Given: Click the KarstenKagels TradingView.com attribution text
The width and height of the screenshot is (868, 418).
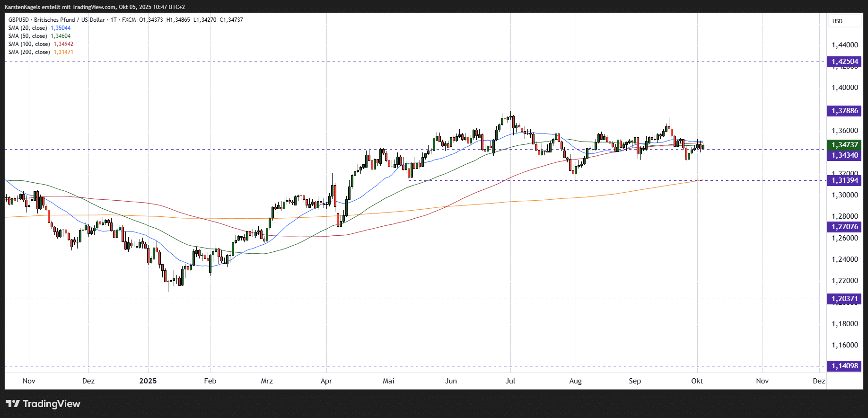Looking at the screenshot, I should tap(95, 7).
